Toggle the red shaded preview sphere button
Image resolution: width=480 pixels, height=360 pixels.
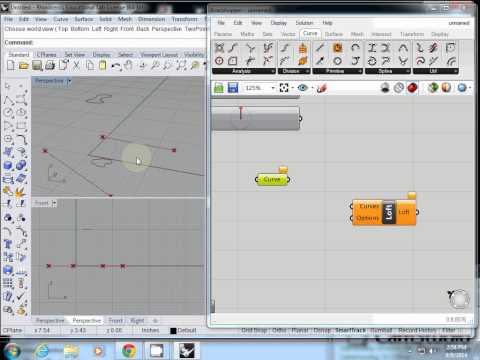pyautogui.click(x=412, y=88)
